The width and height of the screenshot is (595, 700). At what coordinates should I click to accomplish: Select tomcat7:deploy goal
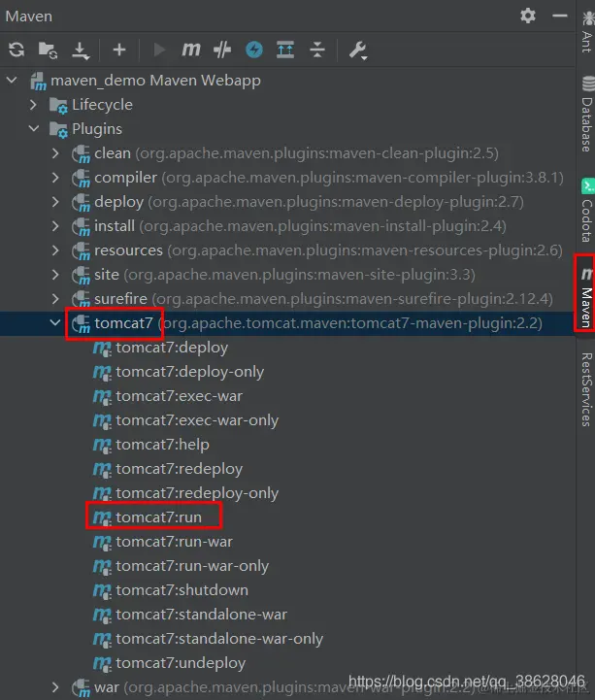click(x=172, y=348)
